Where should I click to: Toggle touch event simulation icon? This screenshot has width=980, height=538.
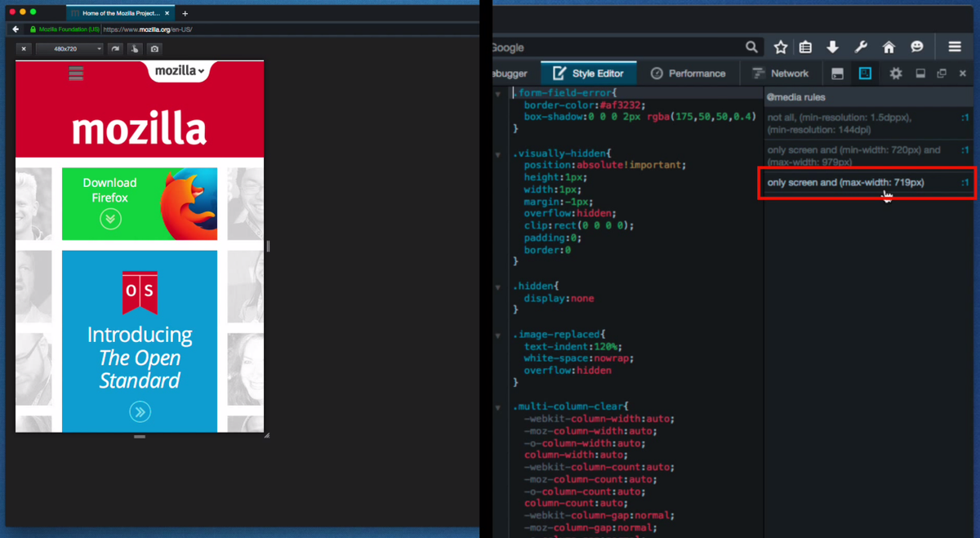click(x=135, y=49)
